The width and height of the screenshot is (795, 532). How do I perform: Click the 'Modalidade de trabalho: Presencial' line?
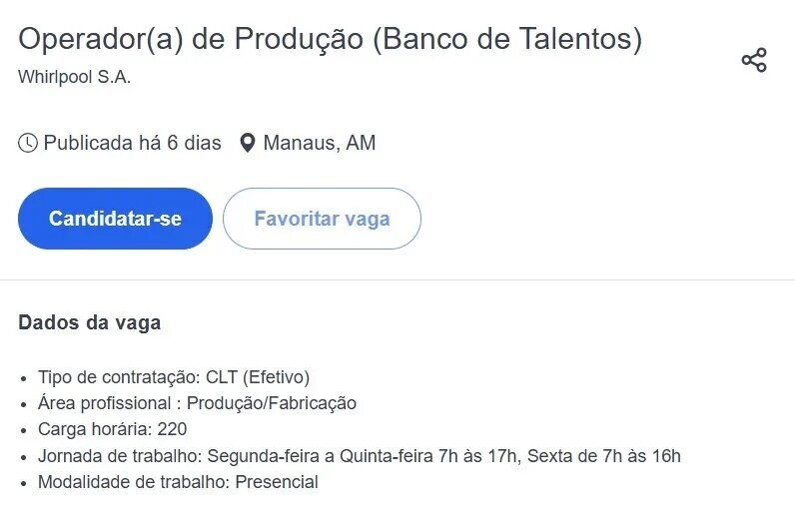coord(178,482)
